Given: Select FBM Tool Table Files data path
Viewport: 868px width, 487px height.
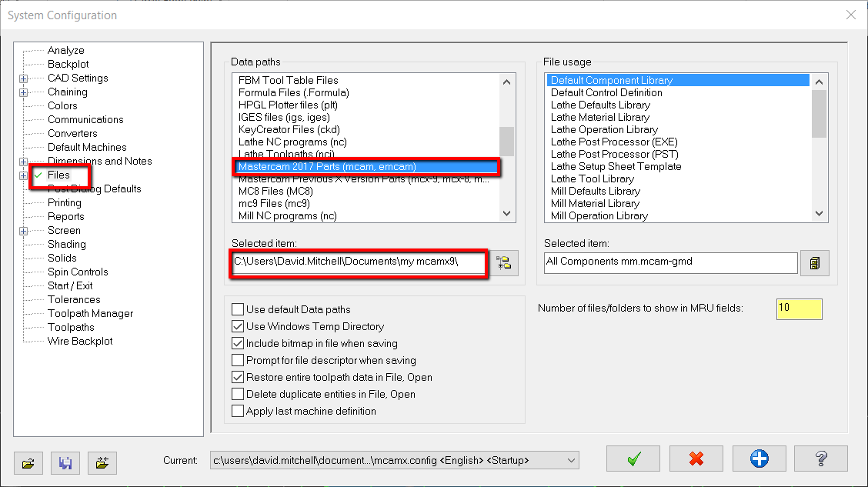Looking at the screenshot, I should tap(288, 80).
